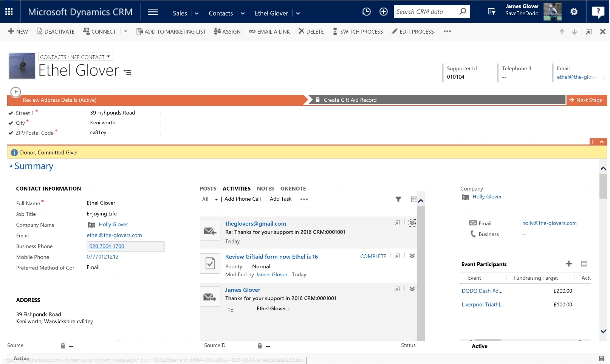Collapse the Summary section
610x364 pixels.
[11, 166]
